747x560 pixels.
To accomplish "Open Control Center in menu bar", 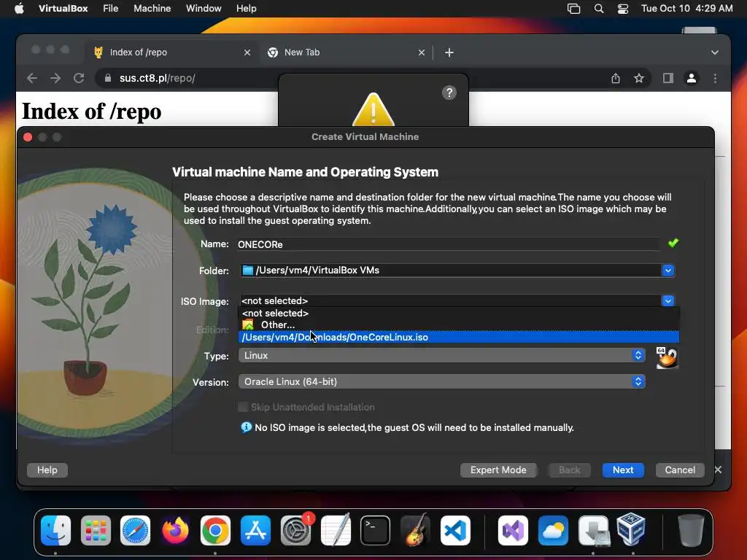I will click(623, 9).
